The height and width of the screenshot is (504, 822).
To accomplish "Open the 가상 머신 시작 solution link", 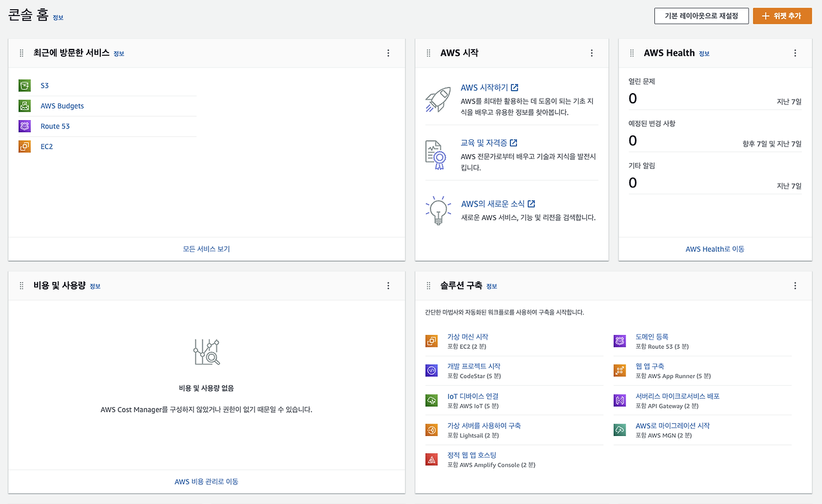I will [468, 336].
